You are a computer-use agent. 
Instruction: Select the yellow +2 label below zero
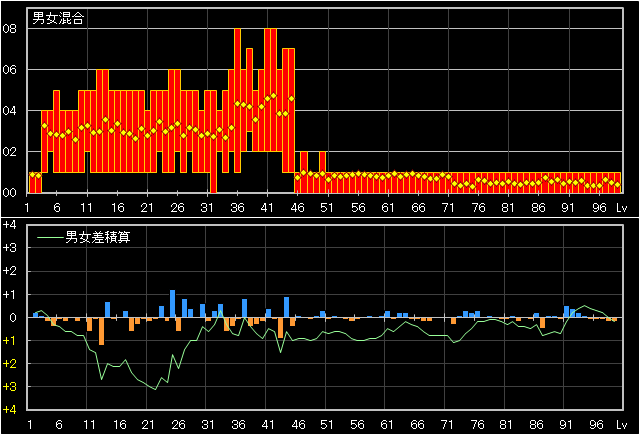(9, 364)
